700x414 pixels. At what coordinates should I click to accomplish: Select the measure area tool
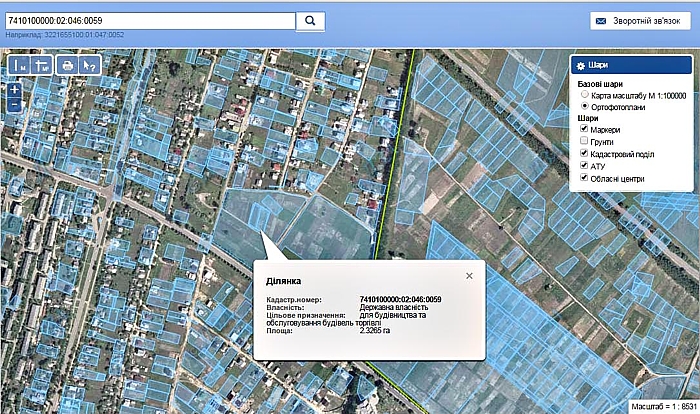coord(41,65)
